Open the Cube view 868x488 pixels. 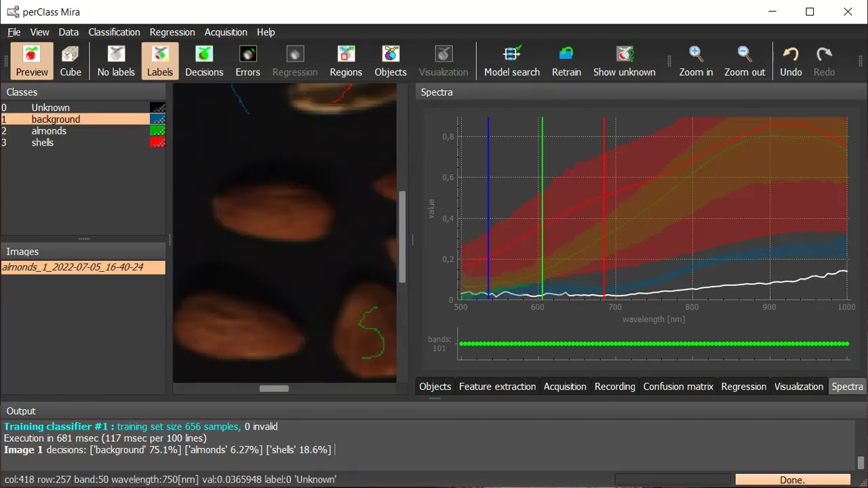71,61
